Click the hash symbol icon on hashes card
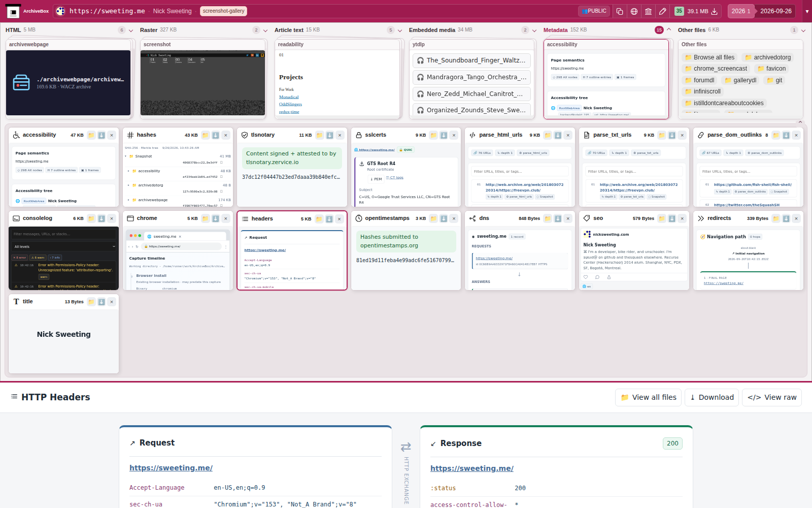812x508 pixels. 130,135
